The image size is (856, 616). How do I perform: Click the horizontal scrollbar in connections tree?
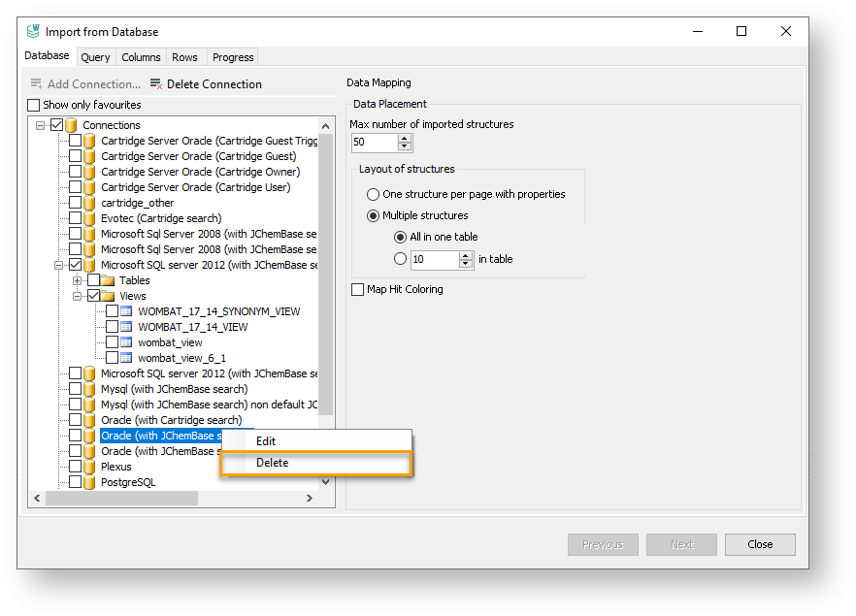[x=121, y=499]
